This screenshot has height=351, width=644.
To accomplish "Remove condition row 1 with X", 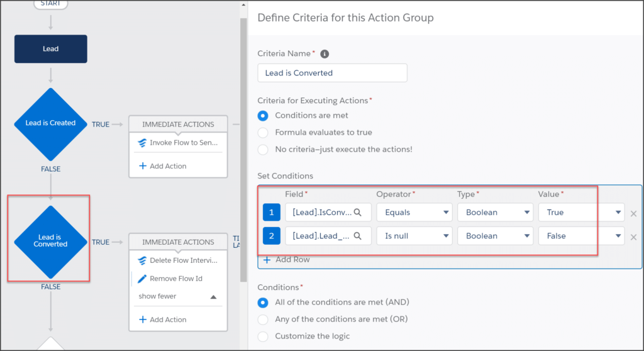I will click(x=633, y=213).
